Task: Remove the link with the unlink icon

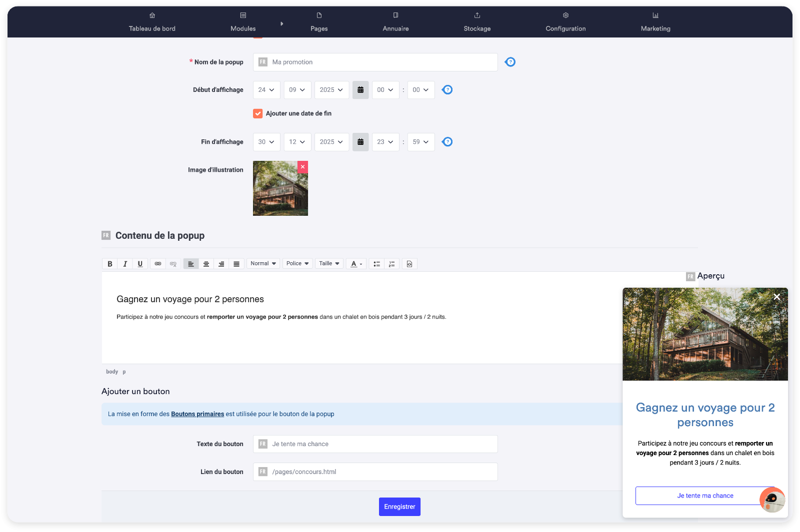Action: [173, 264]
